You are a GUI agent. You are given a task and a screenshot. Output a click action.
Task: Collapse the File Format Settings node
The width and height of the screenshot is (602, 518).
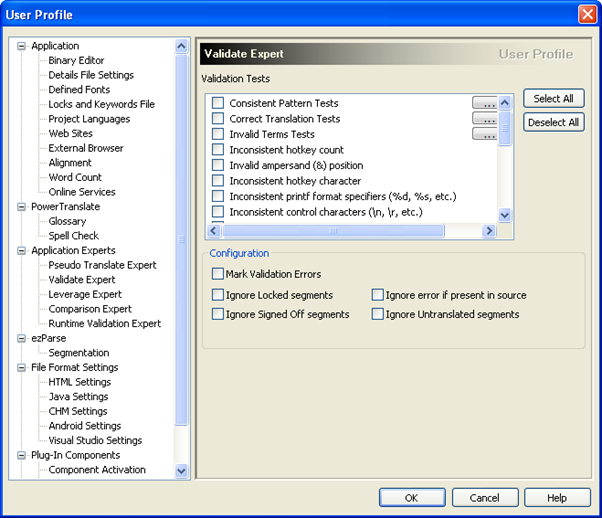(x=22, y=367)
